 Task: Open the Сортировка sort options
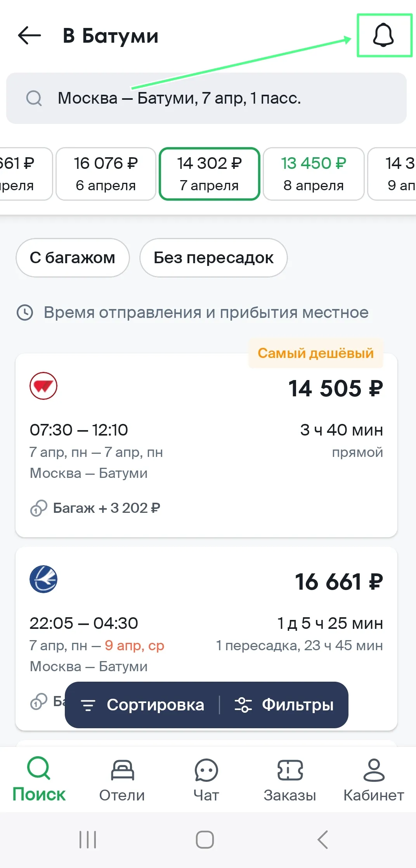coord(143,705)
